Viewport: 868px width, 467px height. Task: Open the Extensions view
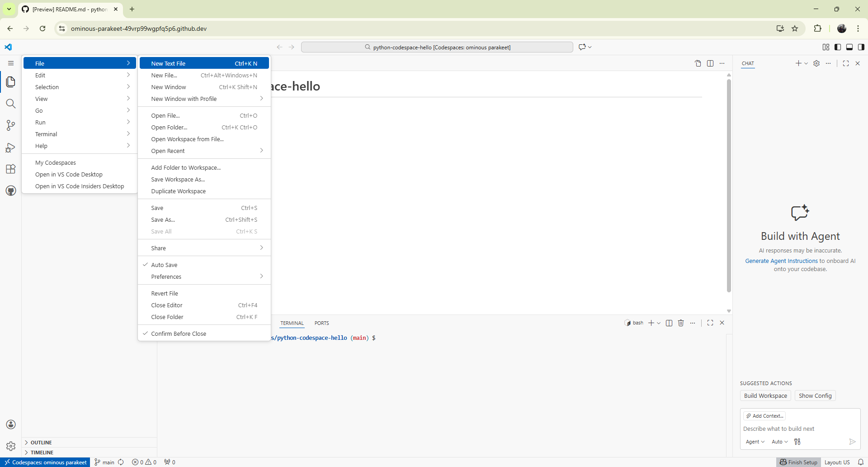click(x=11, y=169)
